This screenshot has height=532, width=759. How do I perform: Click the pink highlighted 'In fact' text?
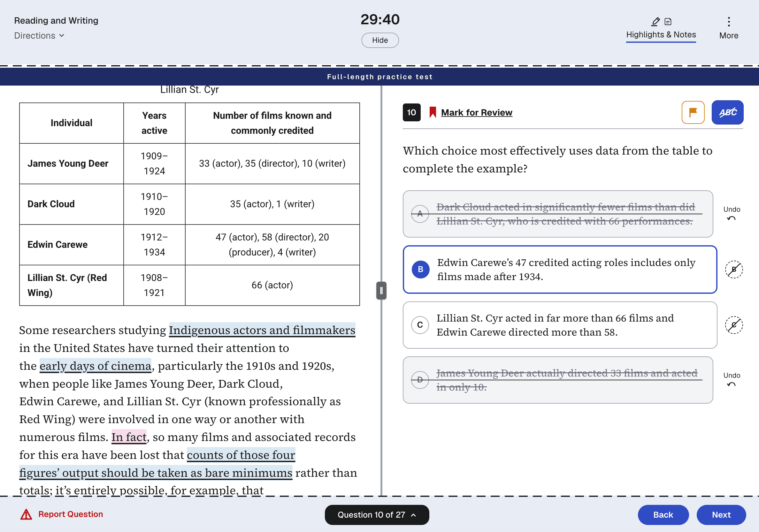pos(129,437)
